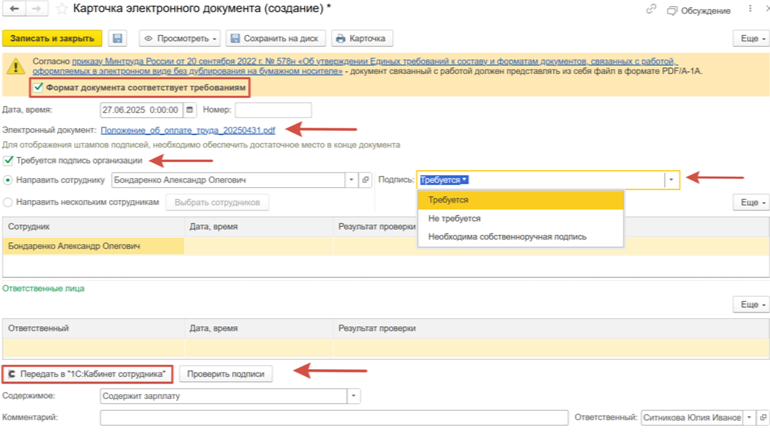Screen dimensions: 770x441
Task: Click the forward navigation arrow
Action: 36,10
